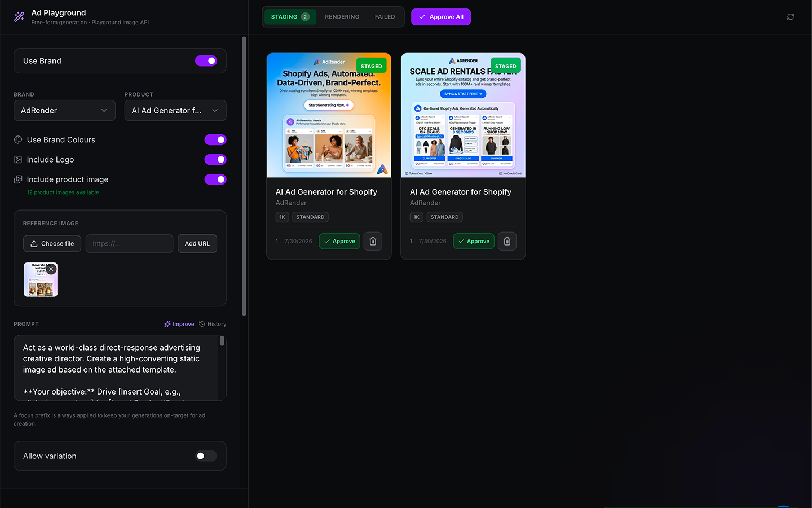The height and width of the screenshot is (508, 812).
Task: Click the clock icon next to History
Action: pos(202,324)
